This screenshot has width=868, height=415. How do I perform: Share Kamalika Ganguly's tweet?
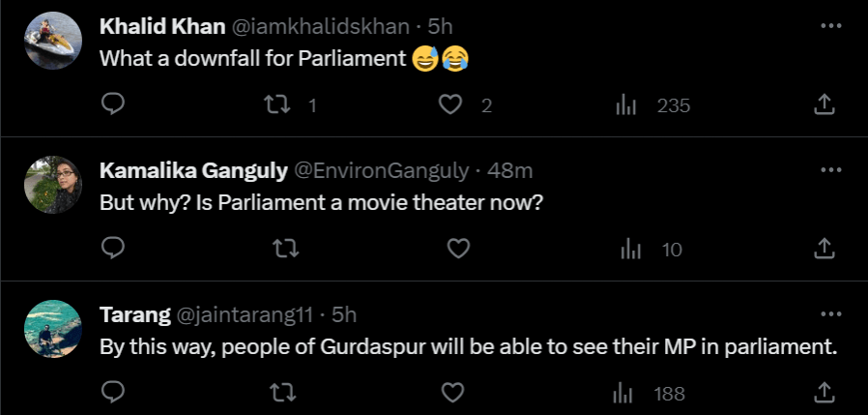[825, 249]
